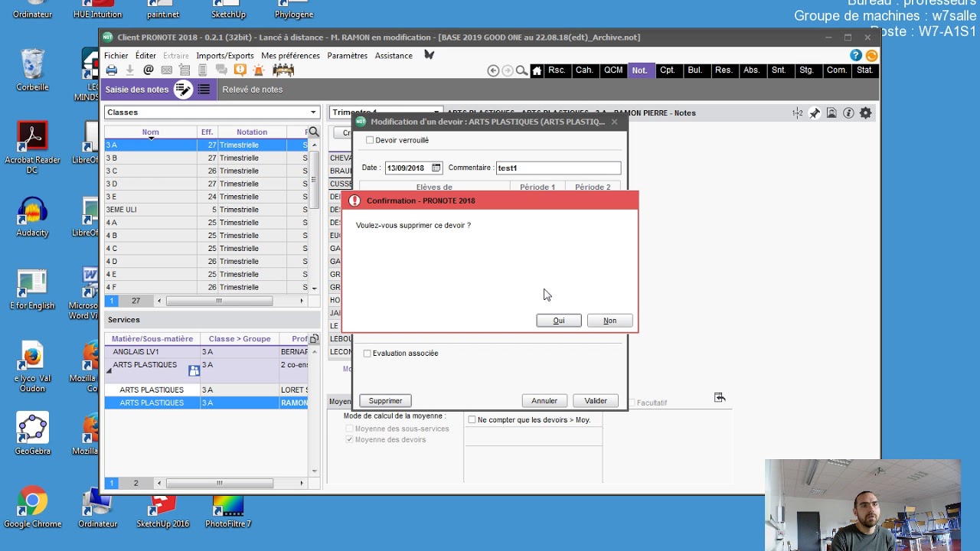Select class row 3 B

(207, 158)
